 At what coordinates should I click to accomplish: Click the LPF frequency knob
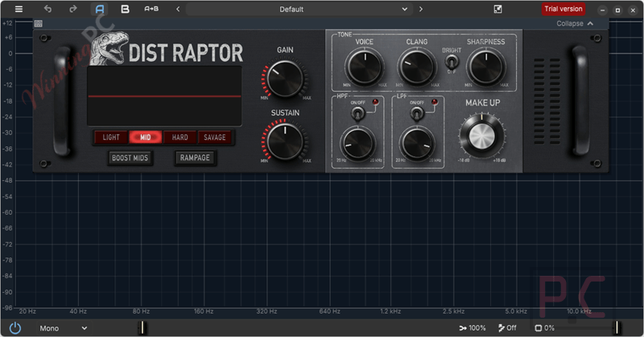point(417,143)
